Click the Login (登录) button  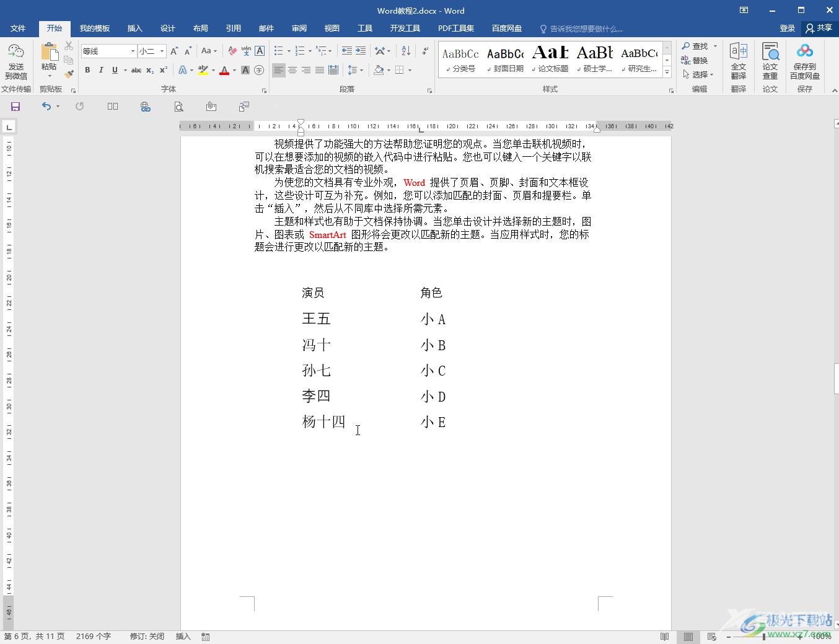tap(787, 28)
